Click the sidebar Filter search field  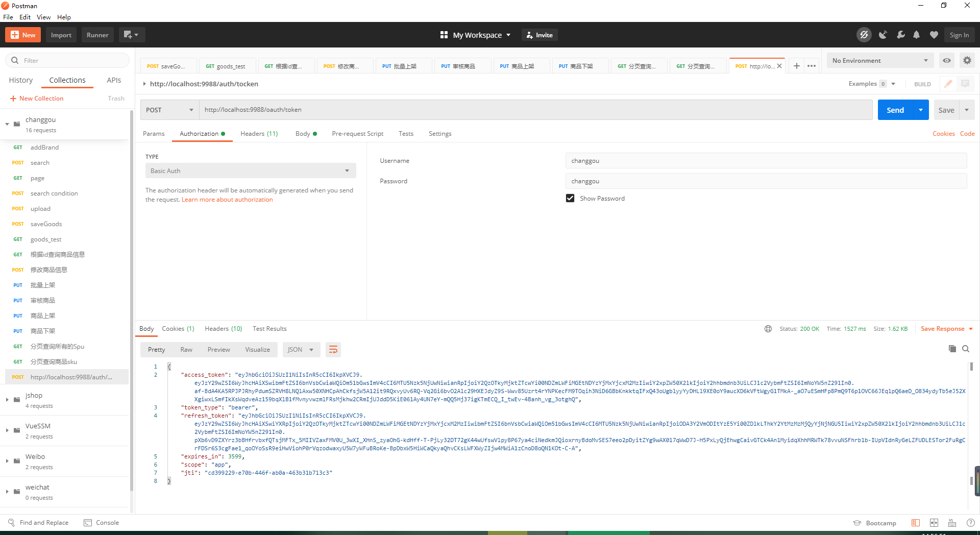[x=67, y=60]
